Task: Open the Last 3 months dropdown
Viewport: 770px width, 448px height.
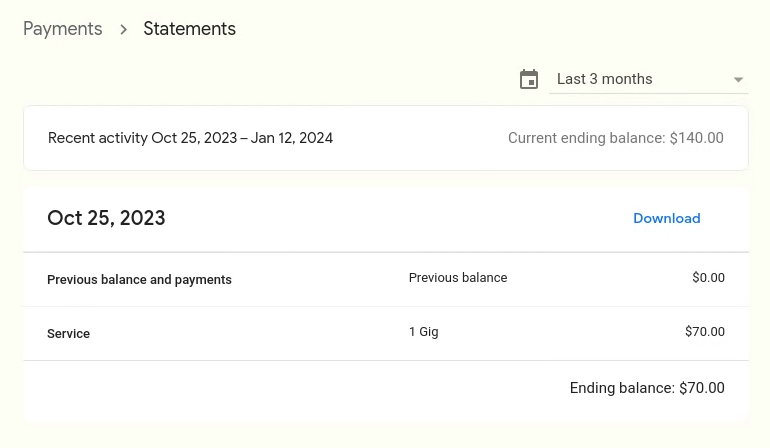Action: pyautogui.click(x=648, y=80)
